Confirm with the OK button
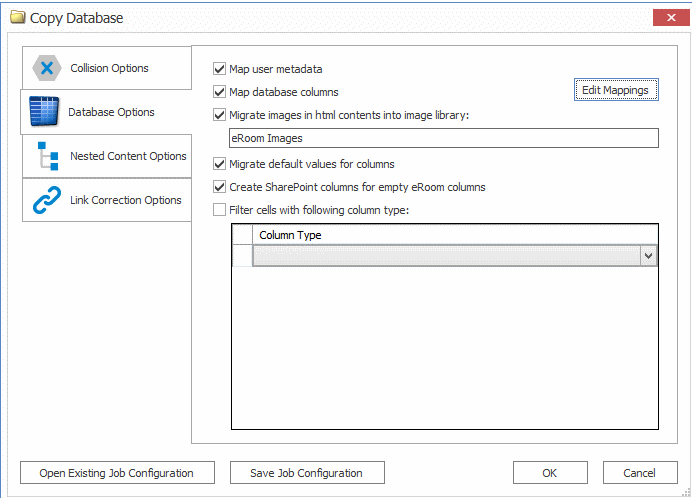The width and height of the screenshot is (692, 498). tap(550, 473)
